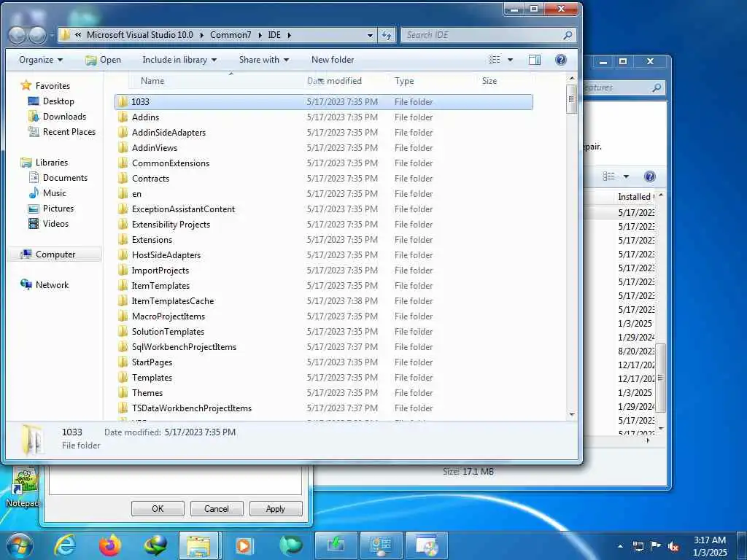Select the Favorites star icon
747x560 pixels.
point(26,86)
